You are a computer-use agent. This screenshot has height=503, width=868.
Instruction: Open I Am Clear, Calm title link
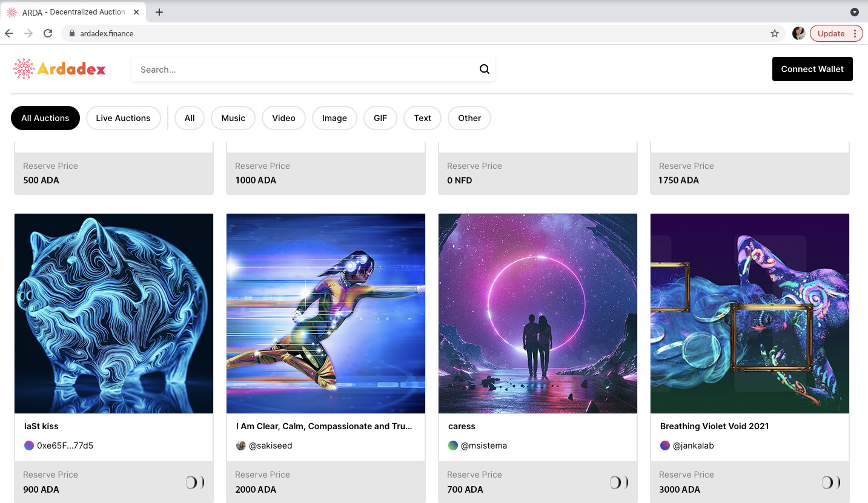coord(324,426)
